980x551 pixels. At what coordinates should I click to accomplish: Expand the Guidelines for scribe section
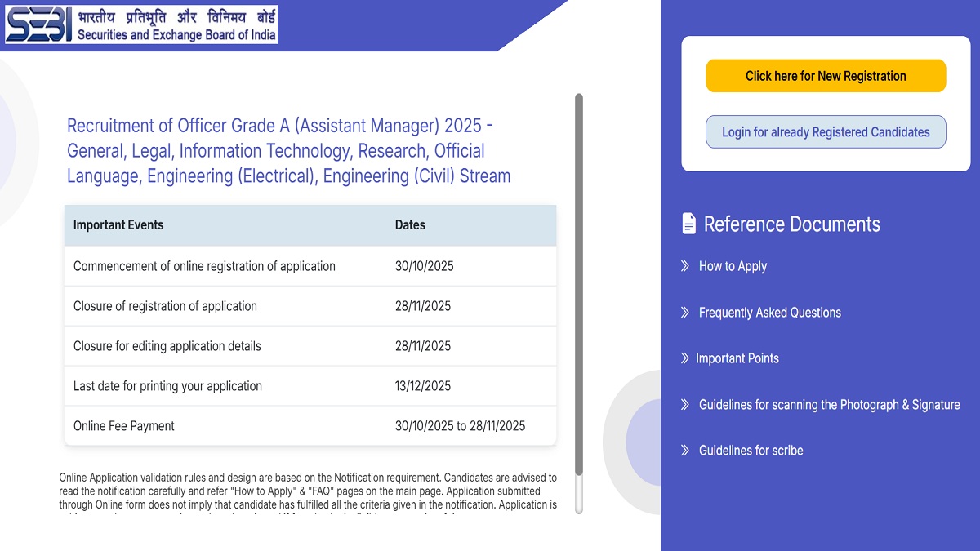751,450
